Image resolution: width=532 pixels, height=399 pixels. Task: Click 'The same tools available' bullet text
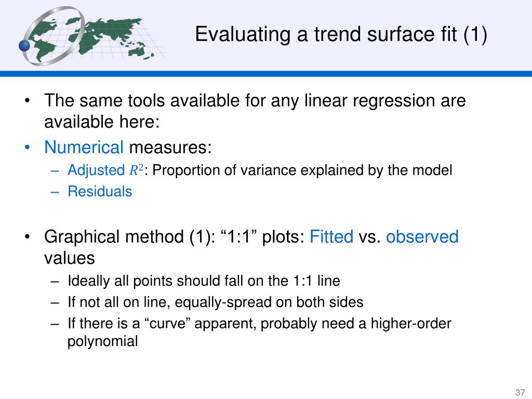coord(255,111)
